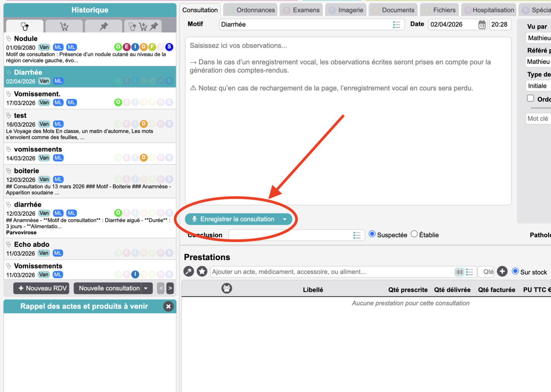The image size is (551, 392).
Task: Open the calendar date picker icon
Action: 482,25
